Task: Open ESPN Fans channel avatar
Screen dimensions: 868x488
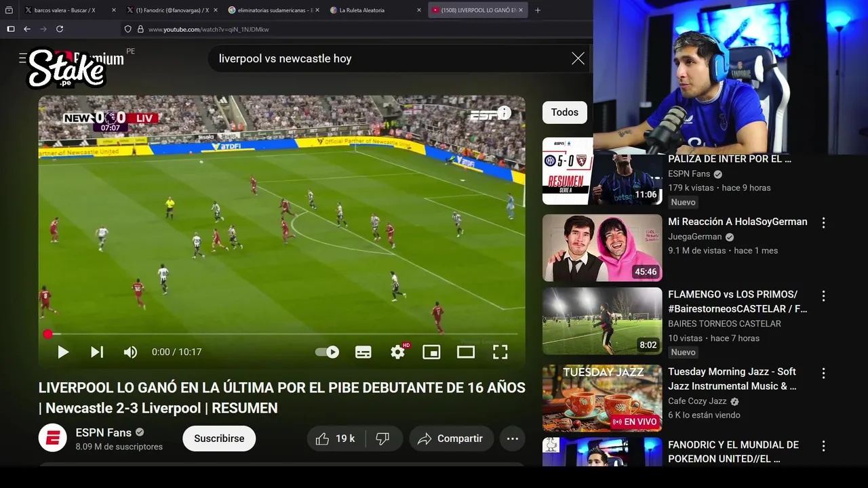Action: [x=52, y=438]
